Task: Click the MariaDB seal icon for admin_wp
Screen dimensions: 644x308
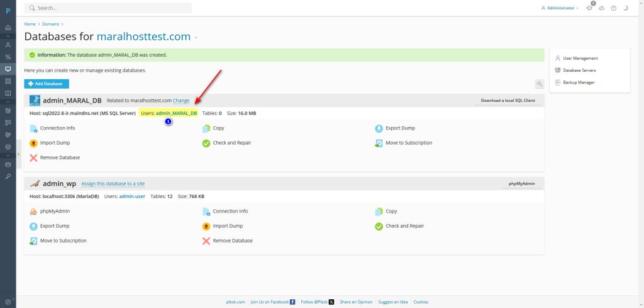Action: pyautogui.click(x=35, y=184)
